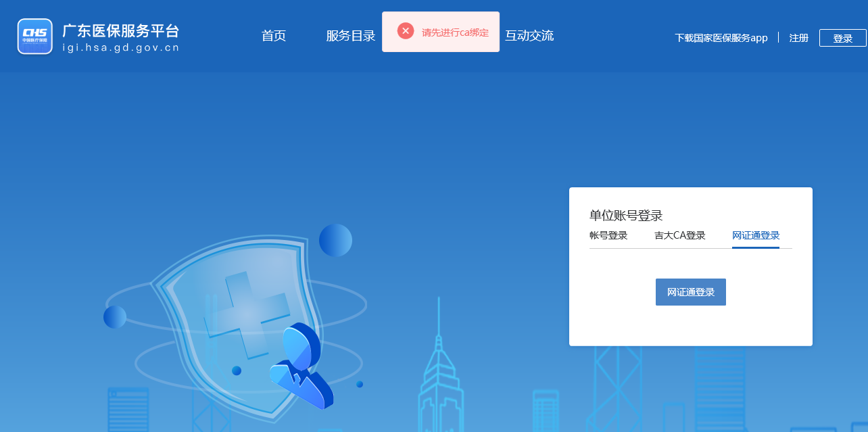Open the 注册 registration link

click(x=798, y=38)
